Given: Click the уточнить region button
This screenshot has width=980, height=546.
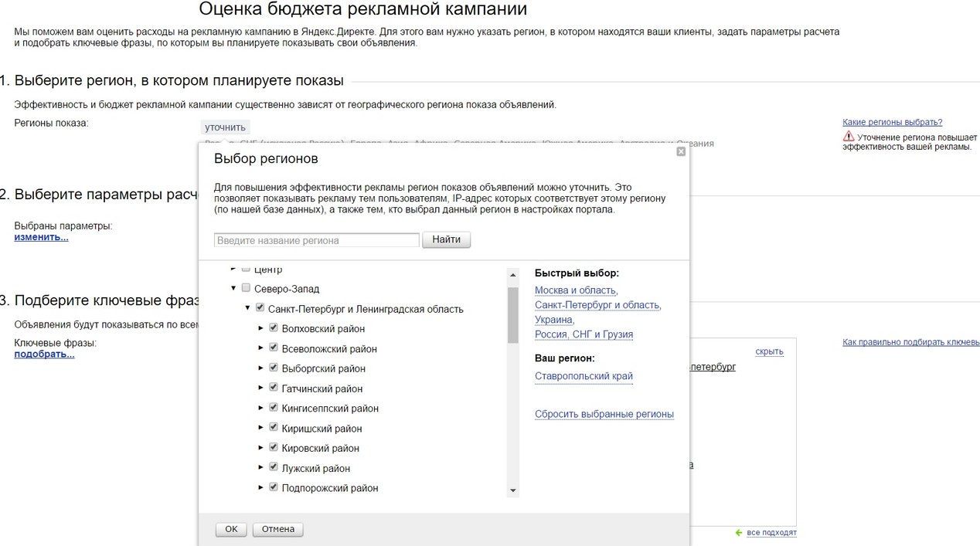Looking at the screenshot, I should (x=225, y=127).
